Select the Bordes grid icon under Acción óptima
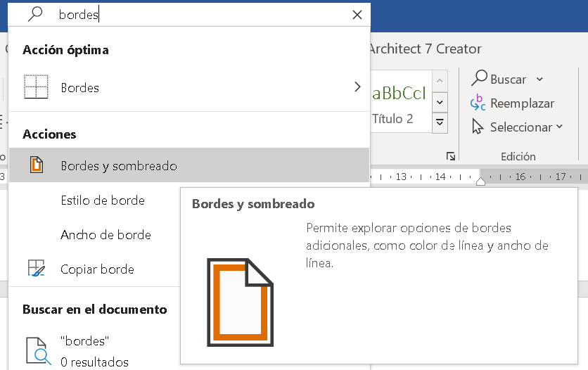This screenshot has height=370, width=588. pos(36,87)
